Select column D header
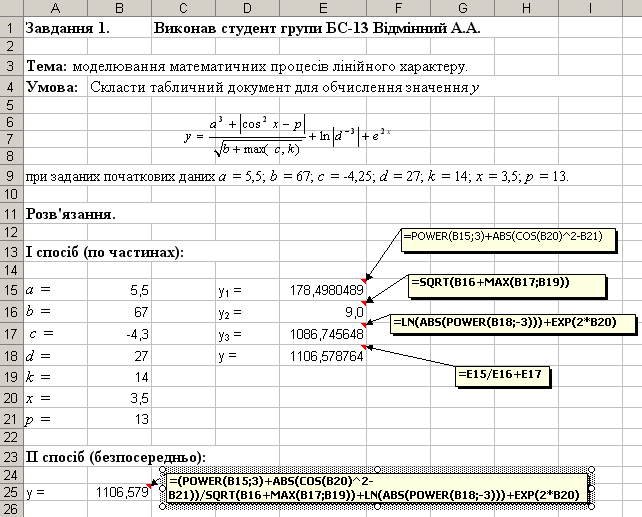Image resolution: width=642 pixels, height=517 pixels. 247,8
